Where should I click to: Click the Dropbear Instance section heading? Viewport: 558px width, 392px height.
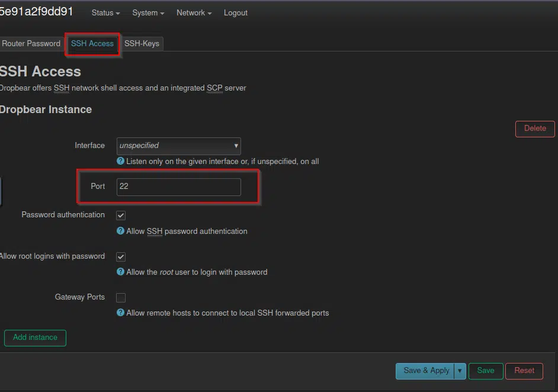[46, 110]
